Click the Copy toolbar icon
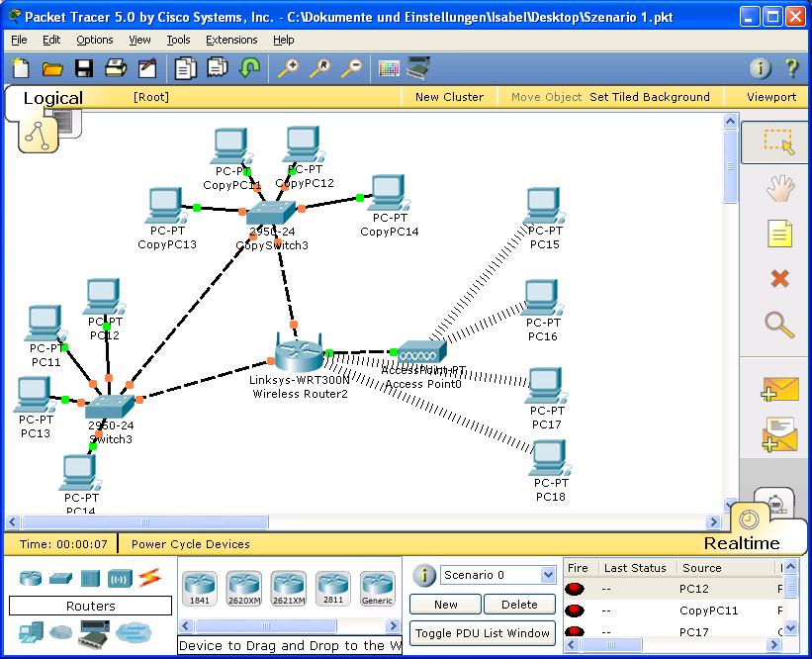812x659 pixels. click(x=185, y=68)
